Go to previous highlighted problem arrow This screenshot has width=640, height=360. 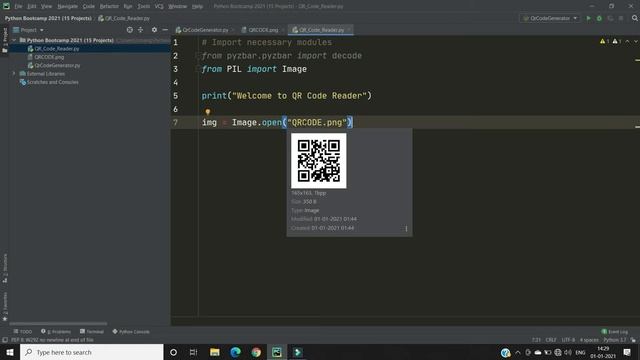(x=627, y=41)
